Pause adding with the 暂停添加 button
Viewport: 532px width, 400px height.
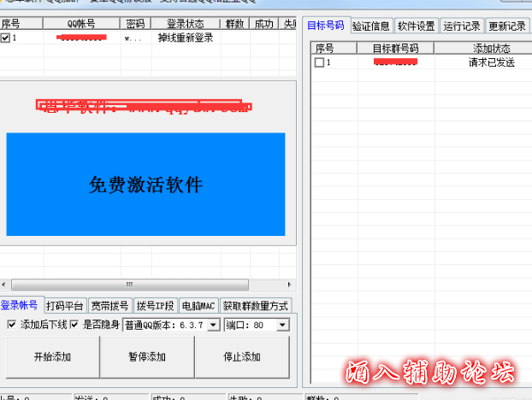[x=146, y=356]
